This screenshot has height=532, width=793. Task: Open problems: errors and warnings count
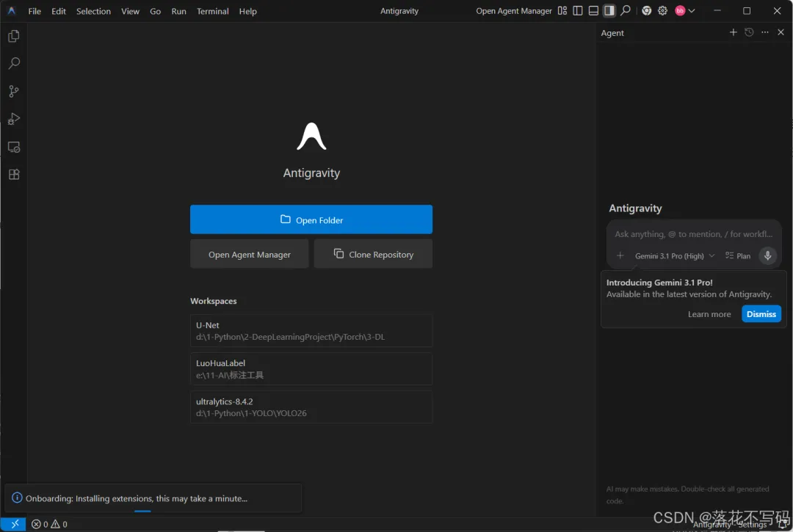(49, 525)
